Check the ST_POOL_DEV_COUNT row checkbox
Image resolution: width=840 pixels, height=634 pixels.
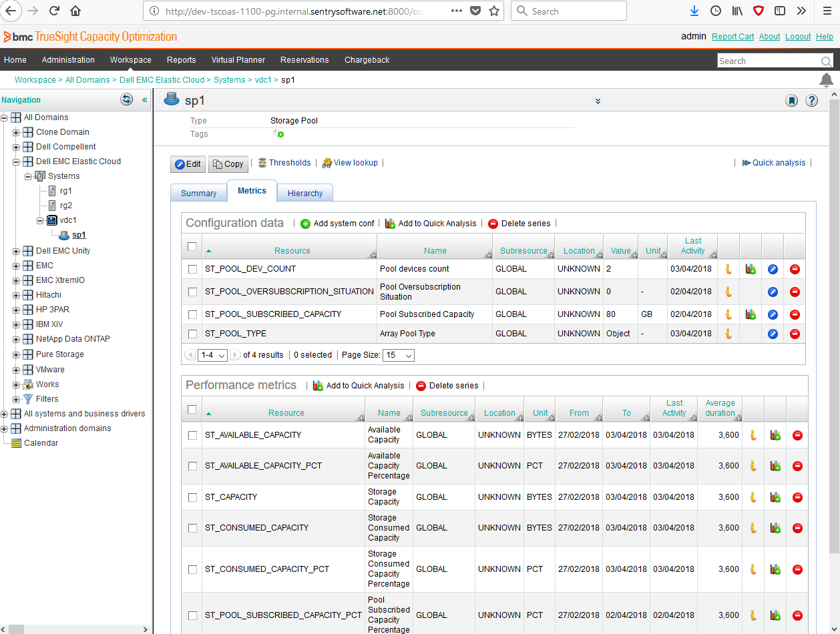pyautogui.click(x=192, y=269)
